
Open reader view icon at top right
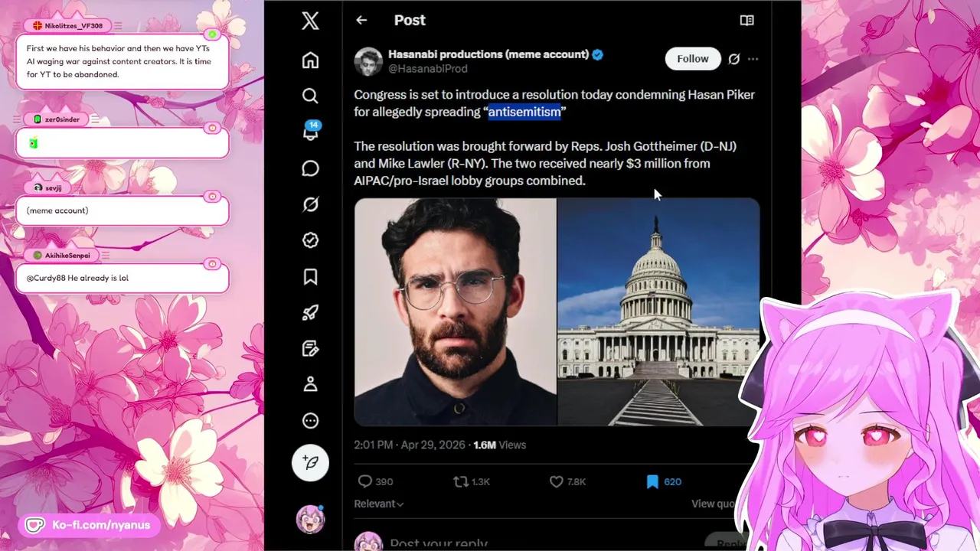coord(746,21)
